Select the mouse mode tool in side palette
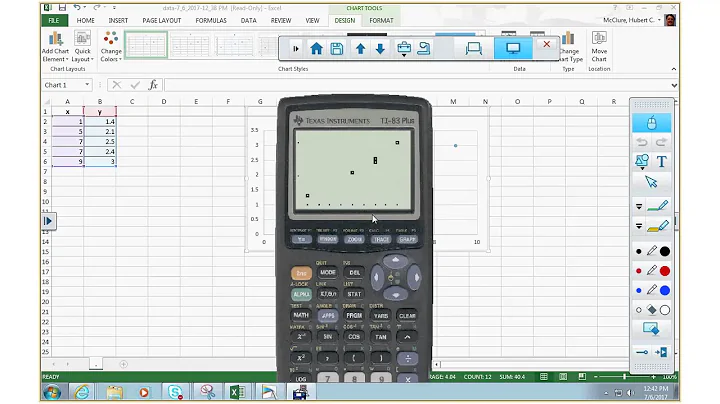Image resolution: width=720 pixels, height=404 pixels. pyautogui.click(x=651, y=123)
